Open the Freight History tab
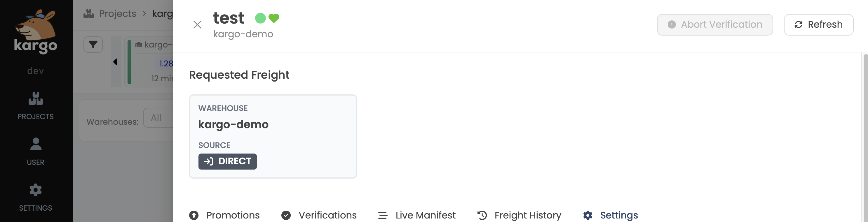Screen dimensions: 868x222 coord(519,215)
